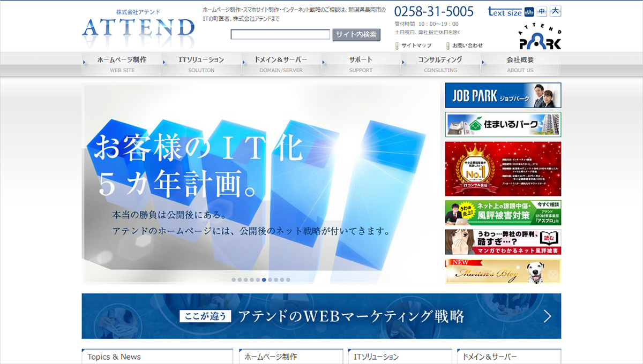Open the お問い合わせ contact link
Viewport: 643px width, 364px height.
click(467, 45)
